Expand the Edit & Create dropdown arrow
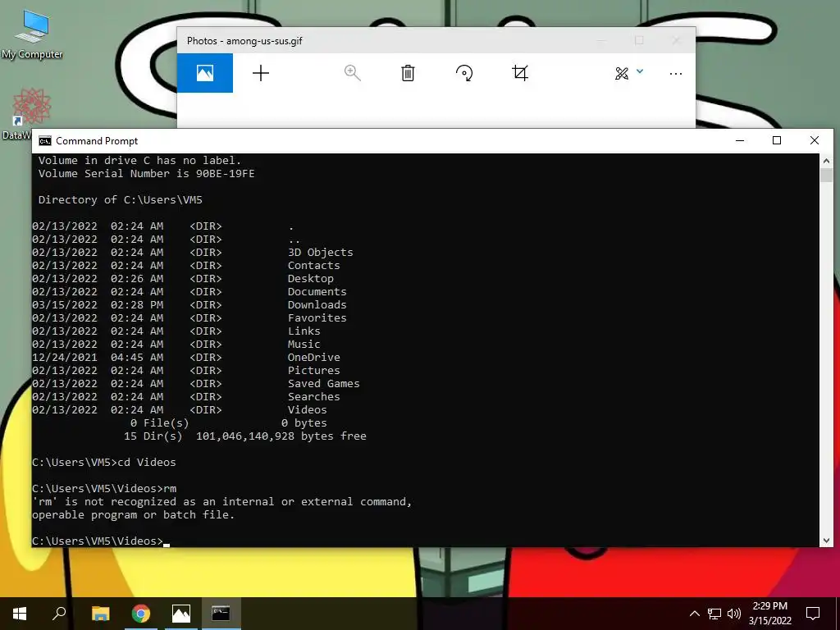The width and height of the screenshot is (840, 630). click(640, 71)
